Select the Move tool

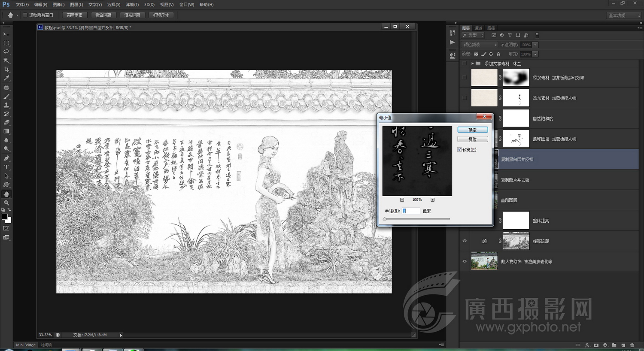pos(6,34)
